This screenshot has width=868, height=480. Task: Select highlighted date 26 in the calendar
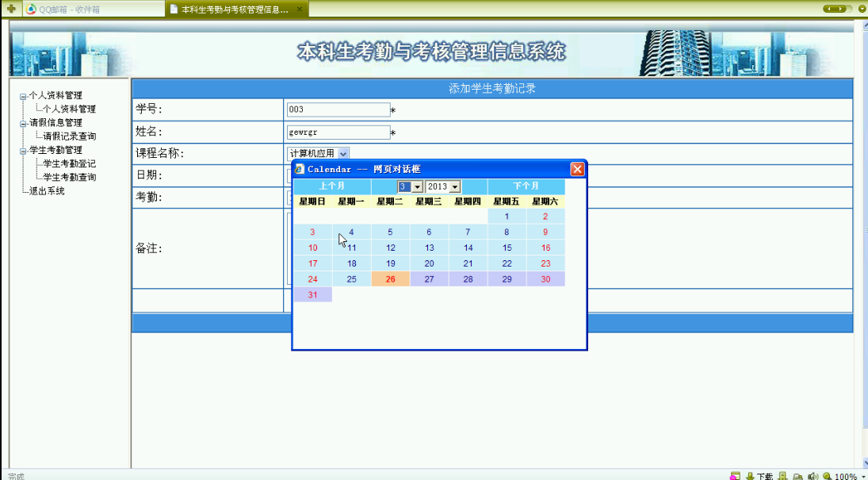[390, 278]
